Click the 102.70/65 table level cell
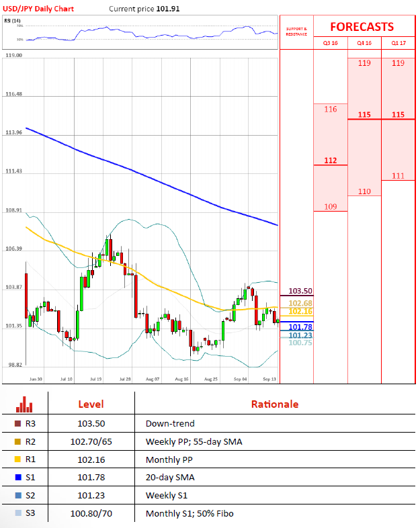Image resolution: width=420 pixels, height=528 pixels. (x=91, y=442)
